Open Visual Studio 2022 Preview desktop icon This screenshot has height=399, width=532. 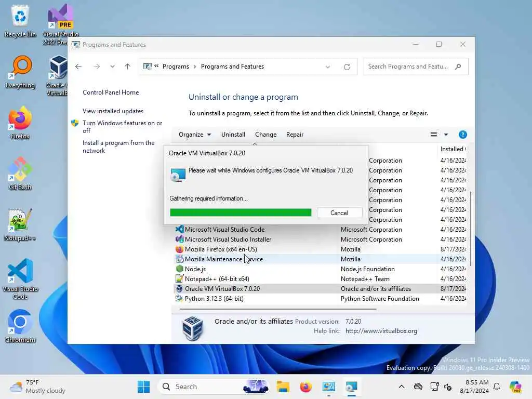point(60,24)
